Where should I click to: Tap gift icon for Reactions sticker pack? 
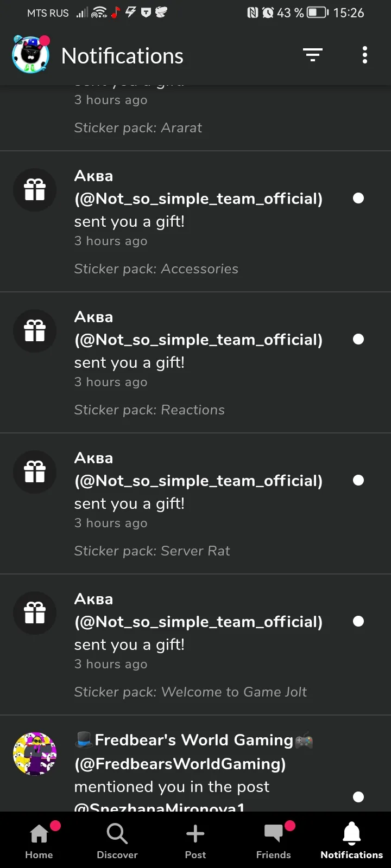tap(35, 331)
